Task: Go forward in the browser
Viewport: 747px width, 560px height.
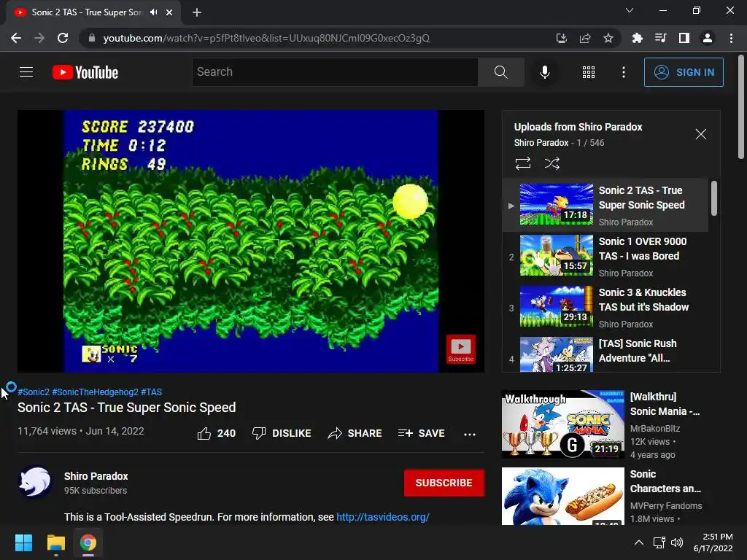Action: [39, 38]
